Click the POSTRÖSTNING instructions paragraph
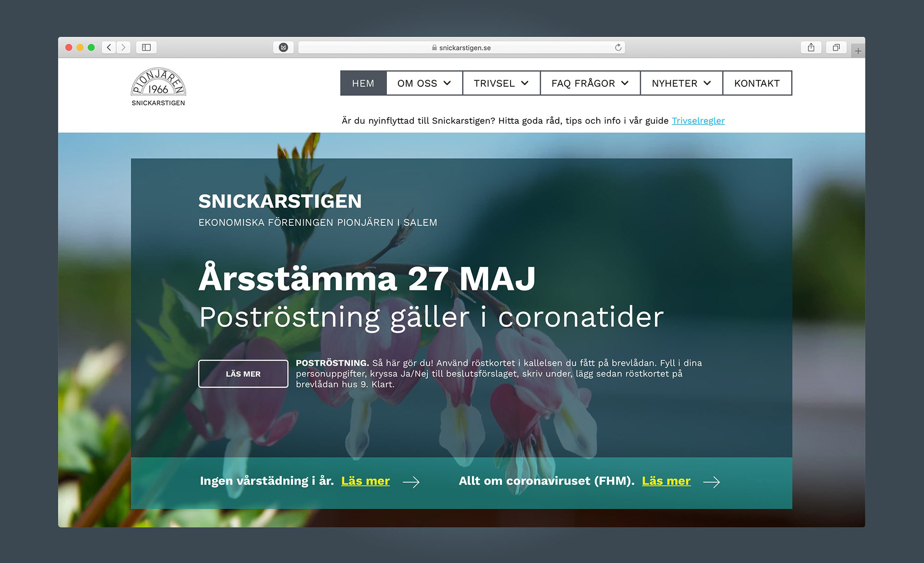Viewport: 924px width, 563px height. click(x=499, y=374)
